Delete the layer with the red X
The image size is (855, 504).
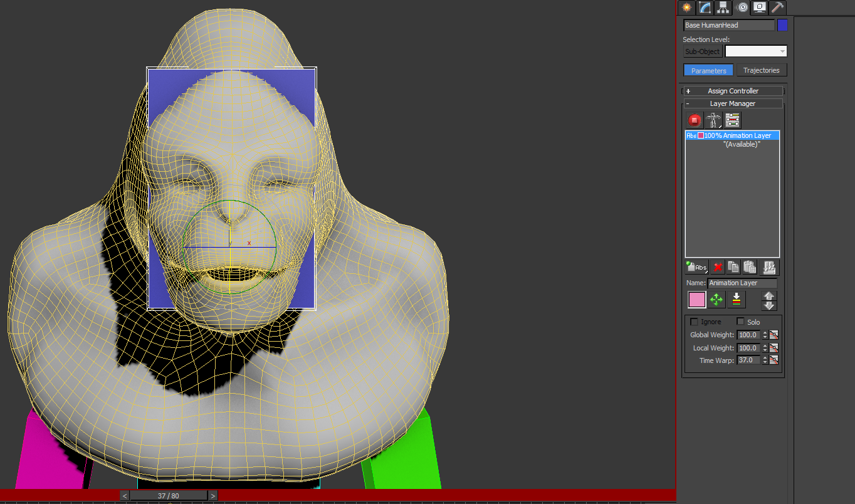(x=718, y=267)
